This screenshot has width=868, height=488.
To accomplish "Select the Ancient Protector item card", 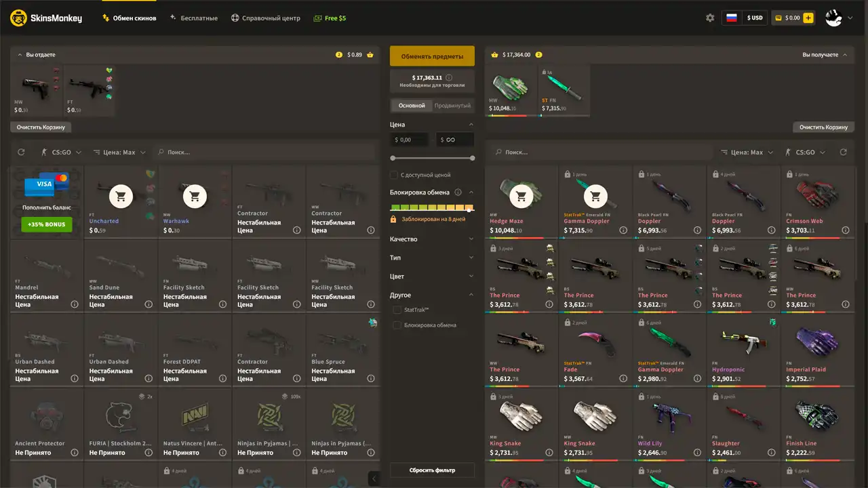I will 47,424.
